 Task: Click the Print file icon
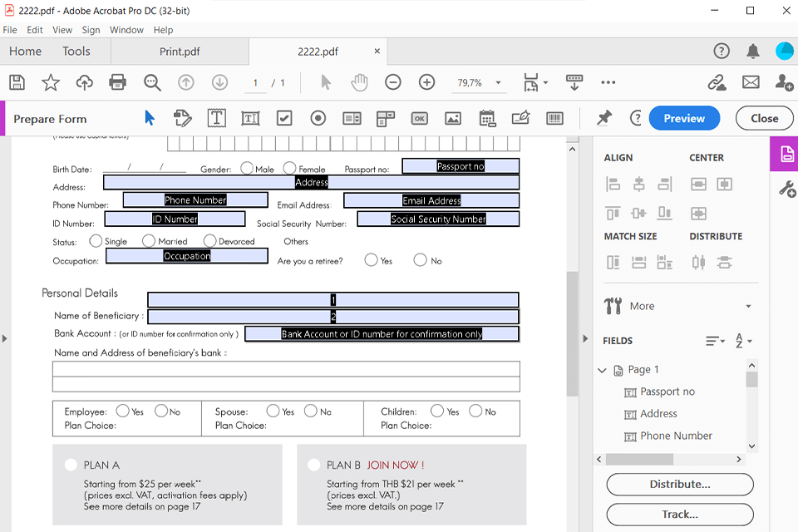pyautogui.click(x=117, y=82)
